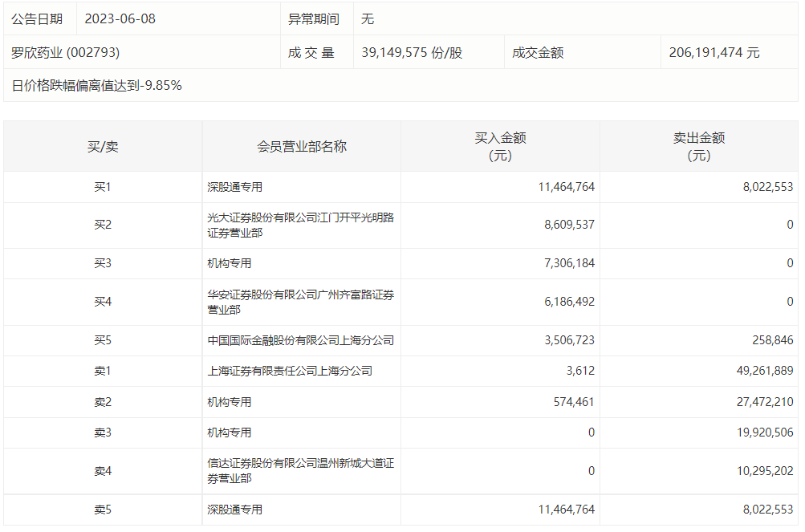The image size is (805, 532).
Task: Select 11,464,764 in the 卖5 row
Action: point(567,510)
